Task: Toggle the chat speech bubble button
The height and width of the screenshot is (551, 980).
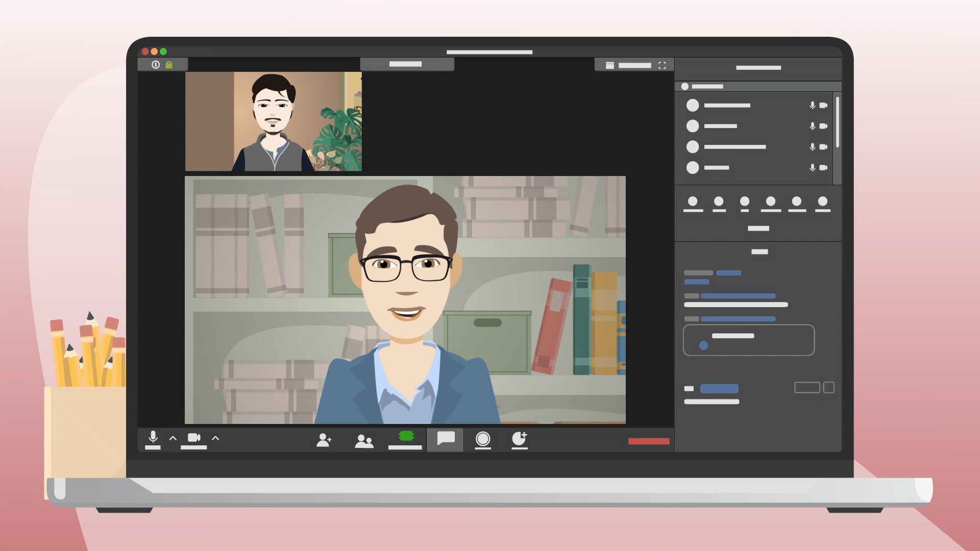Action: point(446,439)
